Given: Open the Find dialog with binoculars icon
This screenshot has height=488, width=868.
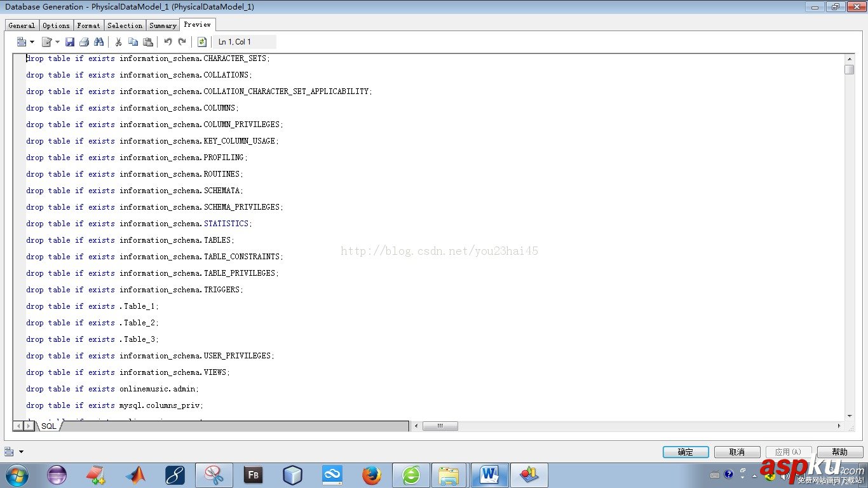Looking at the screenshot, I should [100, 42].
